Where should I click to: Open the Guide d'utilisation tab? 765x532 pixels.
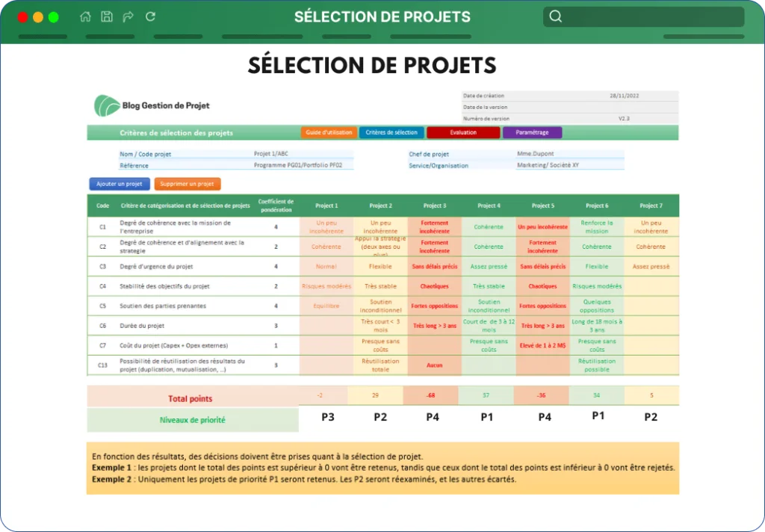point(329,132)
